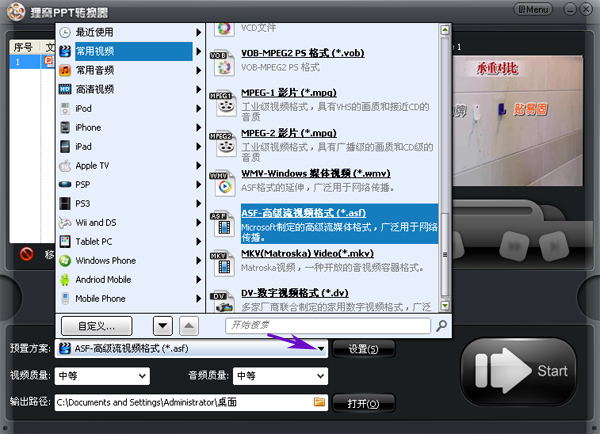Expand the 常用音频 submenu arrow
This screenshot has width=600, height=434.
tap(199, 70)
